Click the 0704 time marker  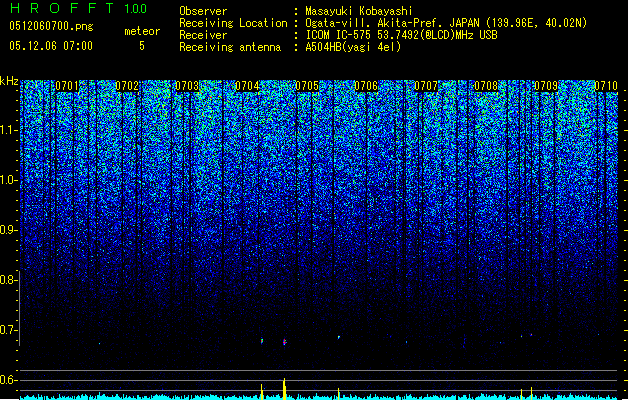tap(247, 86)
